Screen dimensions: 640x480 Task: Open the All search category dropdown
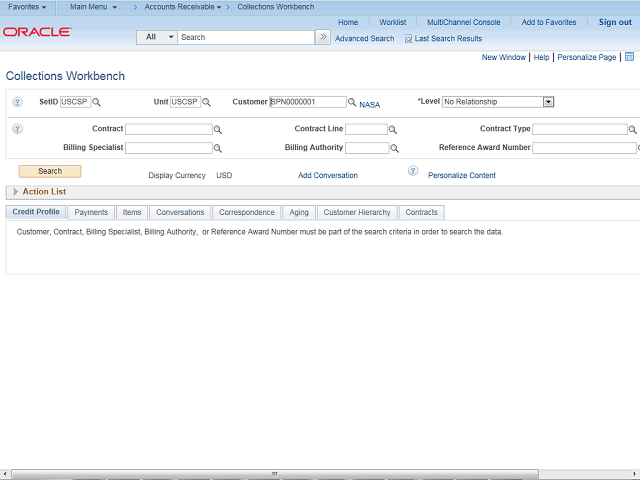pyautogui.click(x=157, y=37)
